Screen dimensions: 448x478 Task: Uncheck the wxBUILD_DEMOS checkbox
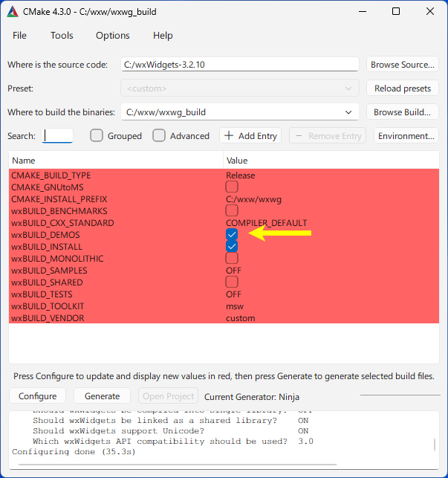click(232, 234)
